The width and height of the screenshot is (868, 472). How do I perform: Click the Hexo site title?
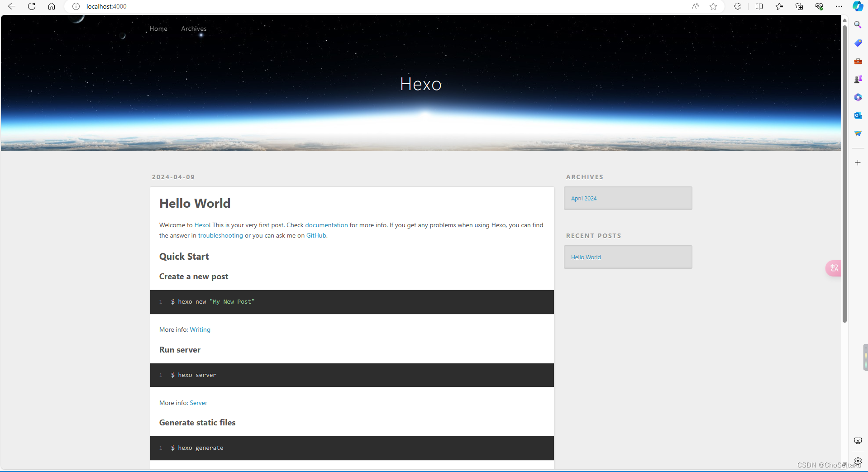[x=420, y=84]
